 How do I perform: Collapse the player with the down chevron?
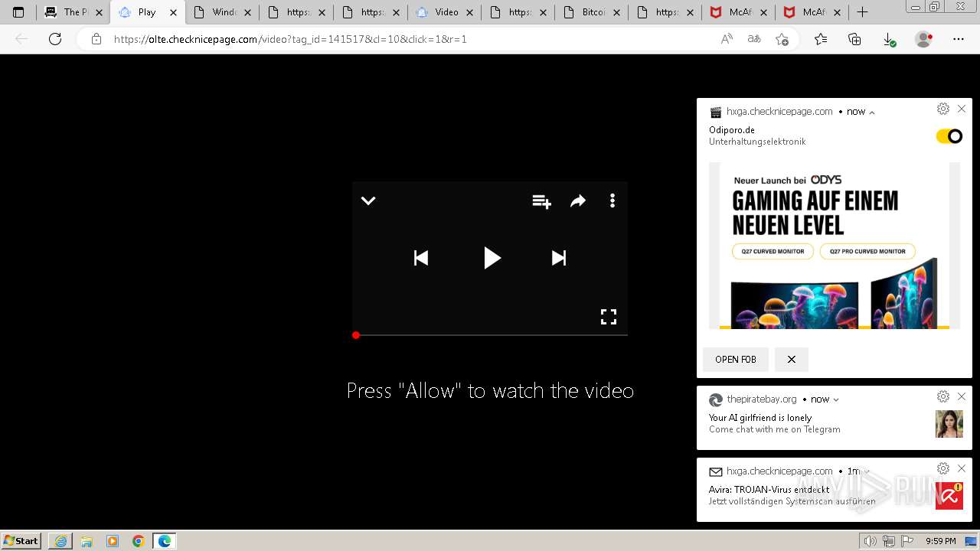[368, 201]
